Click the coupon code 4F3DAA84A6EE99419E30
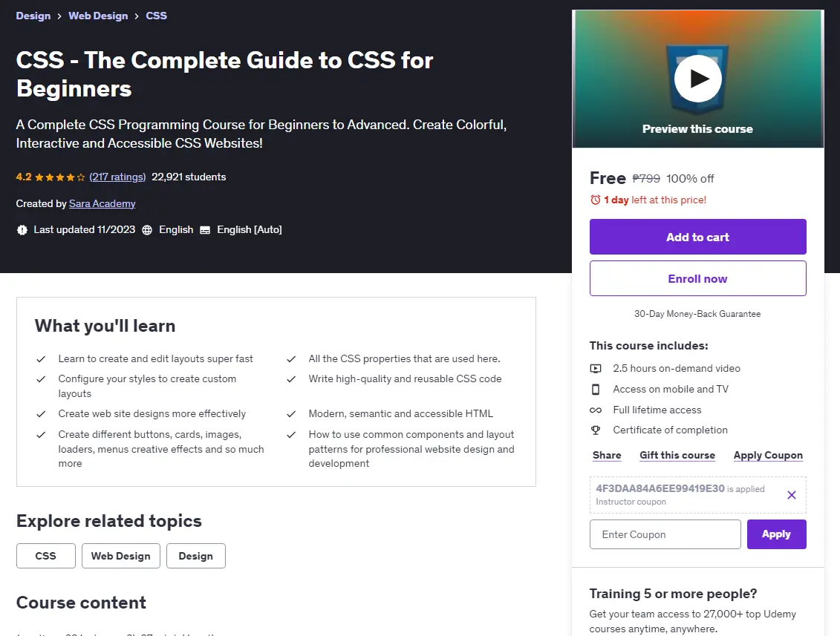Screen dimensions: 840x636 coord(660,489)
